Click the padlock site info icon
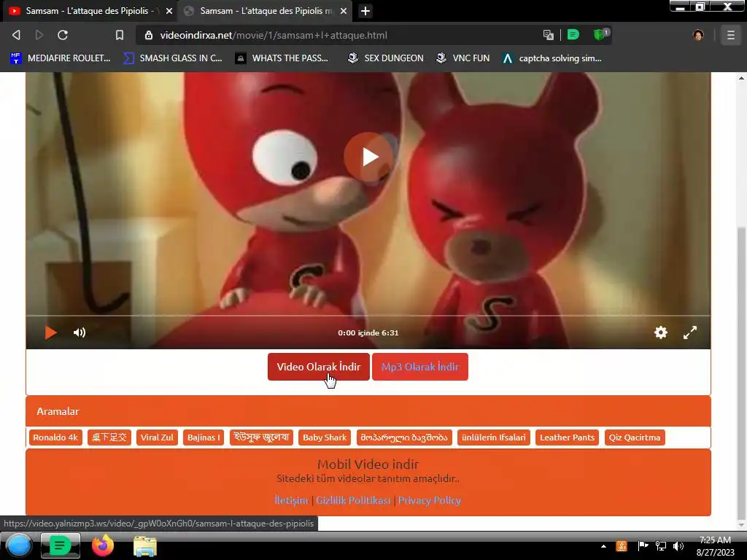Viewport: 747px width, 560px height. click(149, 35)
